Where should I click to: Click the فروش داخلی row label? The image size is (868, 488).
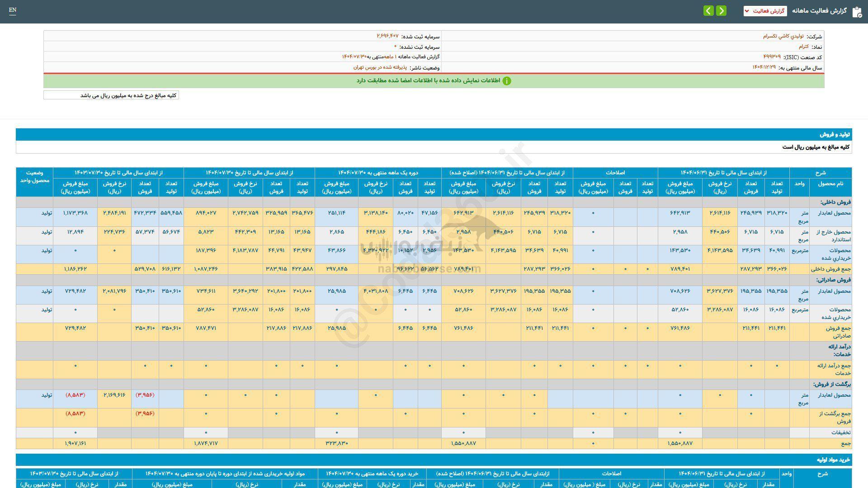coord(835,202)
